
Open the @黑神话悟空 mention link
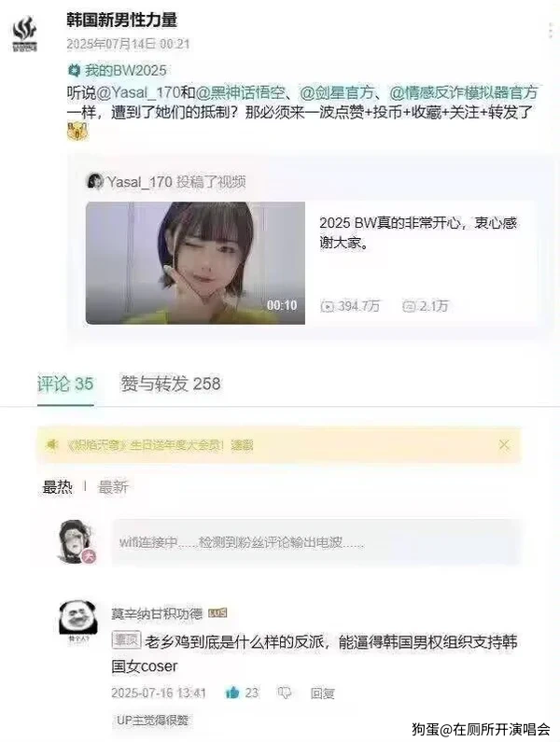click(240, 92)
